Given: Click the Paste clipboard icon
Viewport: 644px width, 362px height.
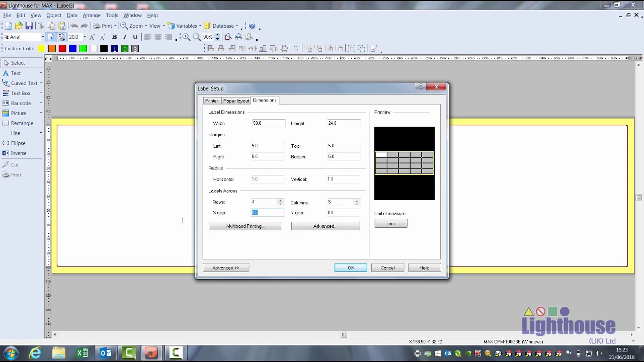Looking at the screenshot, I should 62,26.
